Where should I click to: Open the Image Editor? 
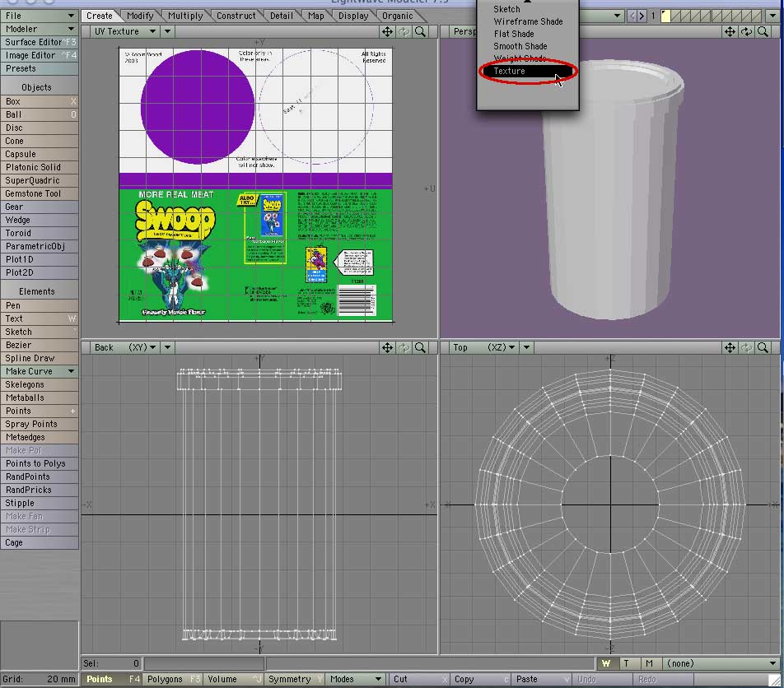coord(40,55)
